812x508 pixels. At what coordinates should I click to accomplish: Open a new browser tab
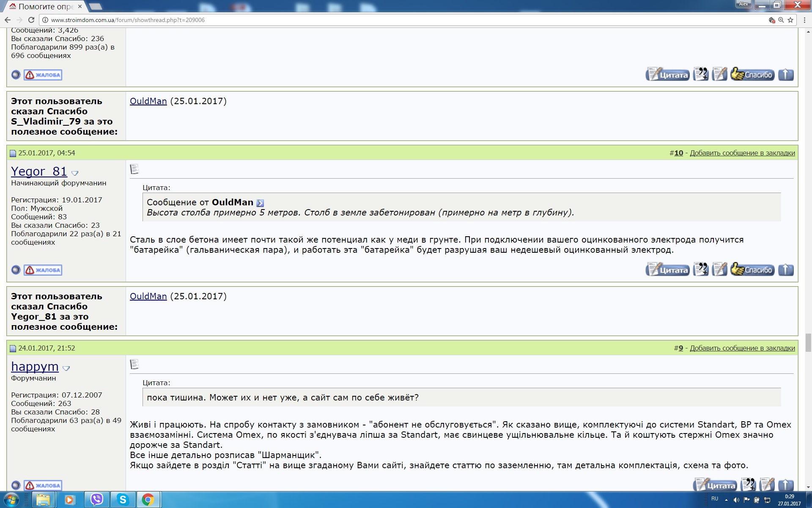[x=96, y=6]
